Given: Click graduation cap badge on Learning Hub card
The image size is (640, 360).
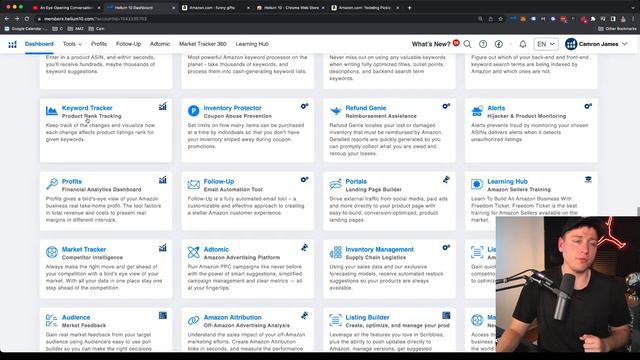Looking at the screenshot, I should tap(588, 180).
